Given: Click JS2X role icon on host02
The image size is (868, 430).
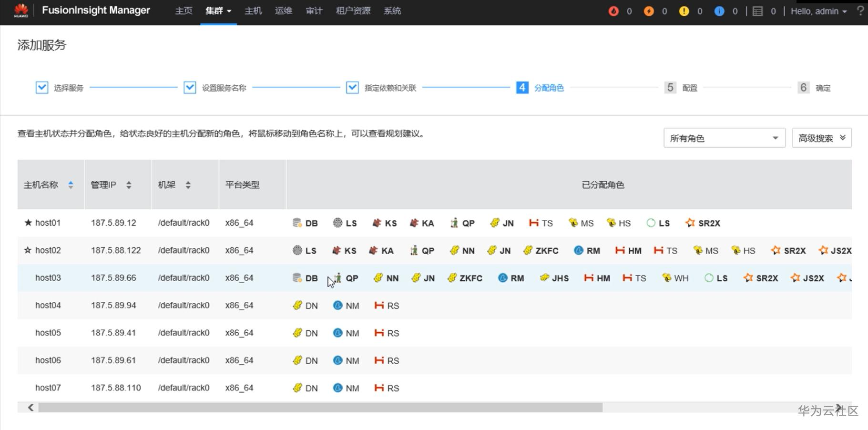Looking at the screenshot, I should pos(823,250).
